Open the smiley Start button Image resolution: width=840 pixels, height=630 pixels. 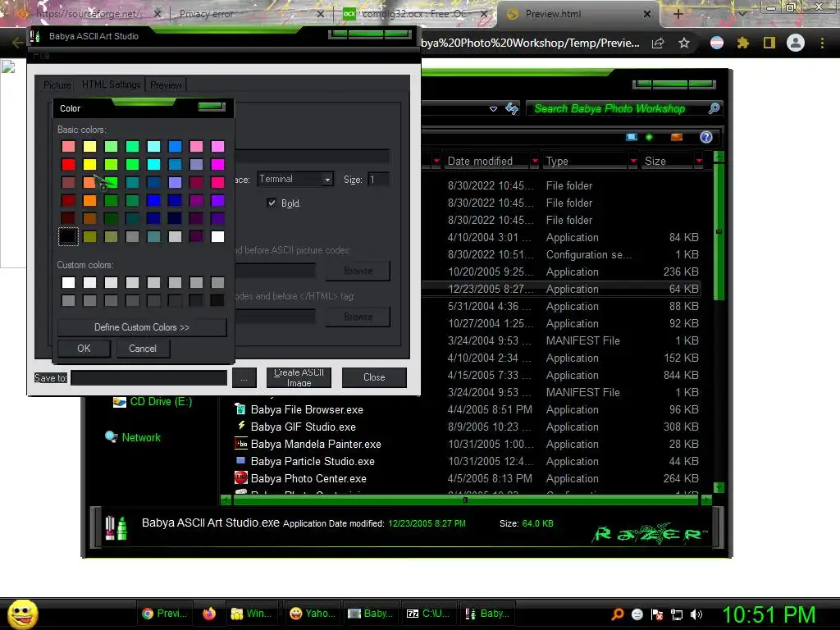(x=22, y=614)
